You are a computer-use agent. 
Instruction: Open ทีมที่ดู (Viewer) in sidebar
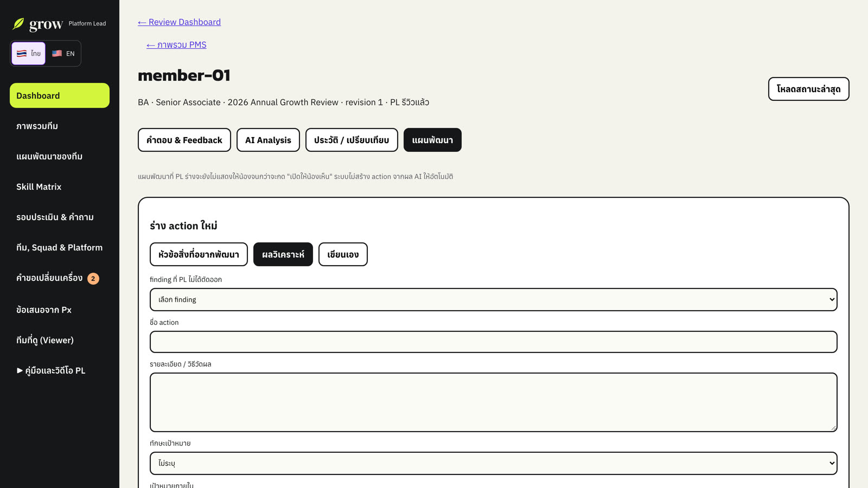[x=60, y=340]
